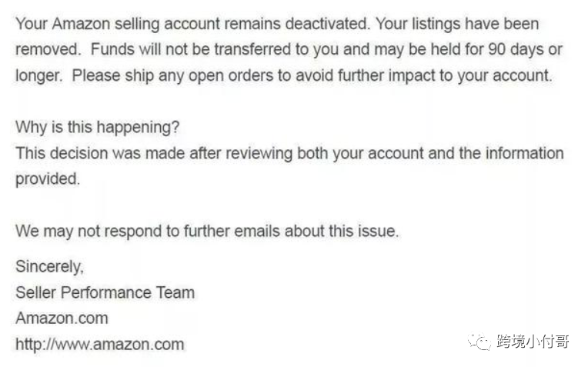The width and height of the screenshot is (588, 367).
Task: Click the WeChat logo icon in watermark
Action: point(479,342)
